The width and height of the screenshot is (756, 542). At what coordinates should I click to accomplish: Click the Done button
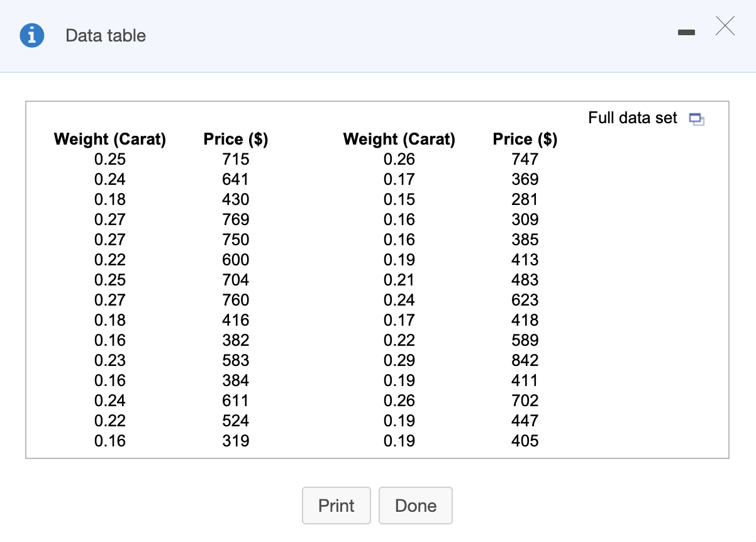(x=415, y=506)
